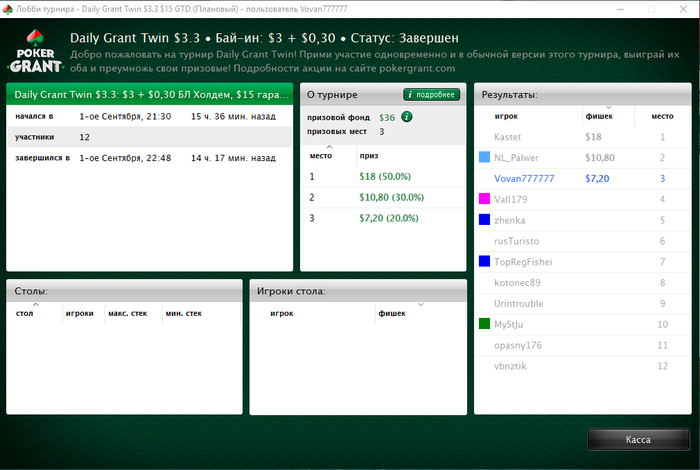This screenshot has height=470, width=700.
Task: Click the app icon in the title bar
Action: 7,9
